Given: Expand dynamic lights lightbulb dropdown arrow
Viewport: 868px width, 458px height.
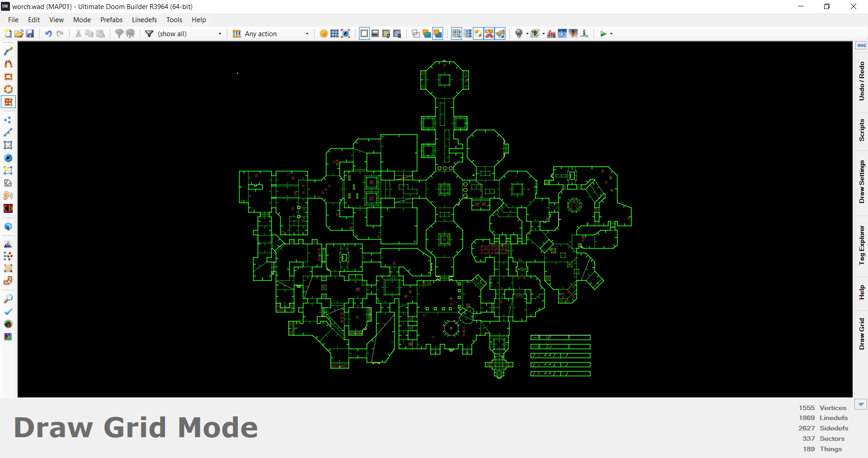Looking at the screenshot, I should tap(527, 33).
